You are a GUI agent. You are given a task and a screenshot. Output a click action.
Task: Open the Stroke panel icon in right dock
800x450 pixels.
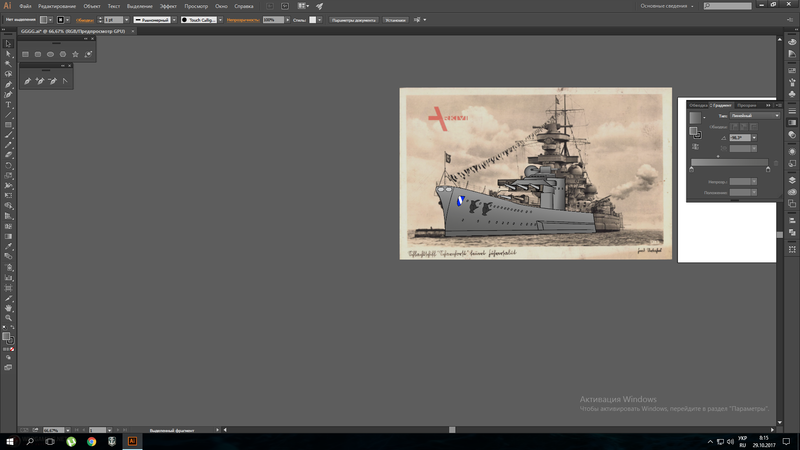[x=792, y=111]
